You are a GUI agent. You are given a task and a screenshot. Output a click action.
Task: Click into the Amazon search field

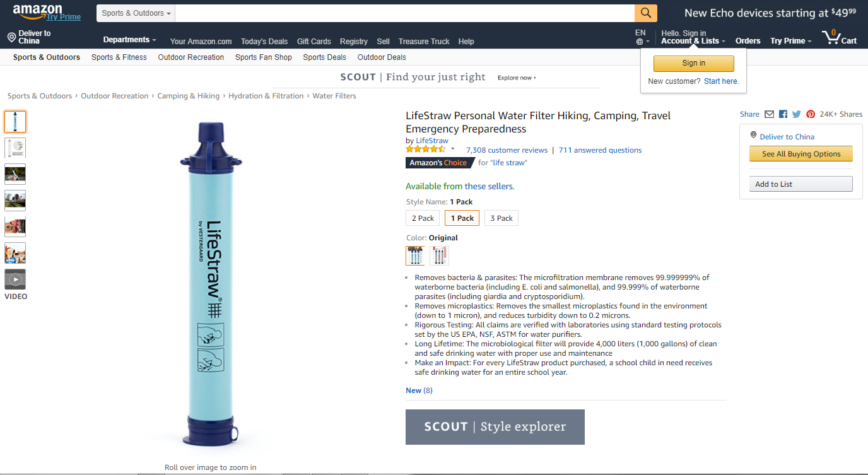[x=404, y=13]
